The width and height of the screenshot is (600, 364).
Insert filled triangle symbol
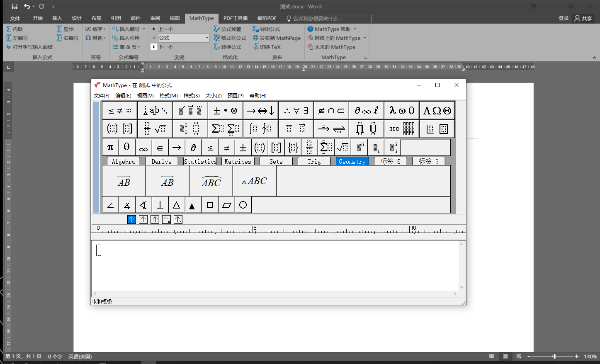coord(193,205)
